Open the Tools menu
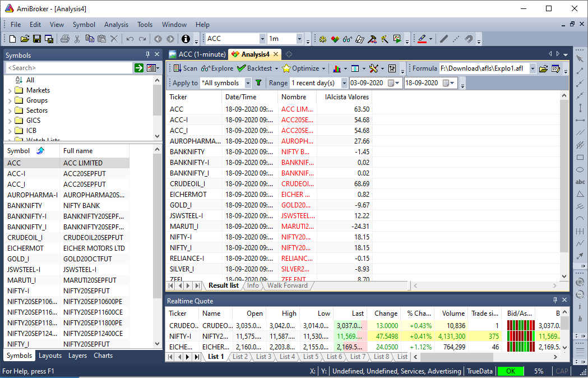This screenshot has height=378, width=588. coord(145,25)
